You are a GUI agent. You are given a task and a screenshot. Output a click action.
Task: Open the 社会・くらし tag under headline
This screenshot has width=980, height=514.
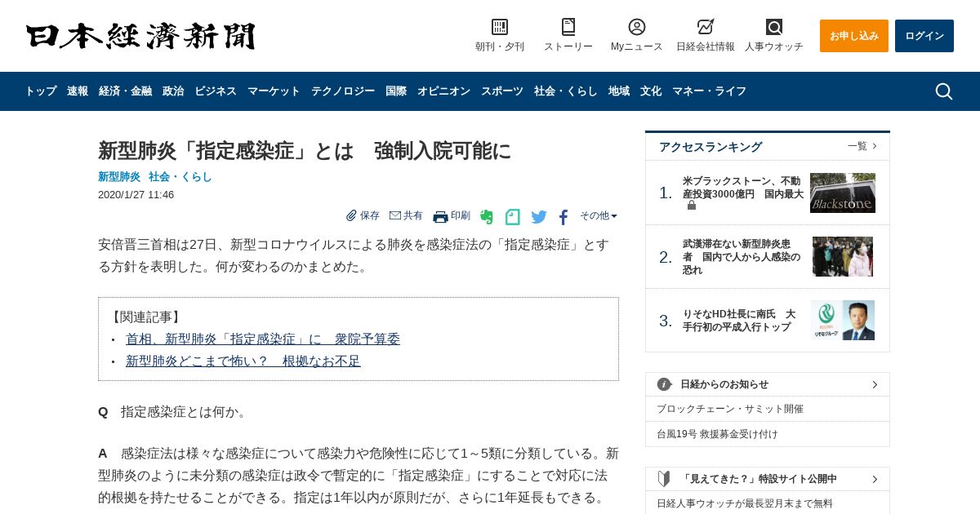point(180,177)
